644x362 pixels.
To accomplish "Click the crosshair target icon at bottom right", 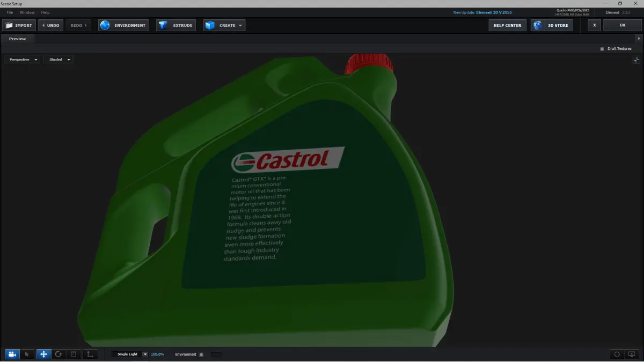I will pyautogui.click(x=617, y=354).
